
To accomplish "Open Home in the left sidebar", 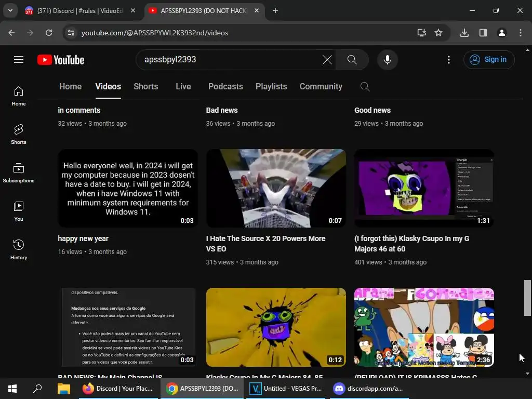I will [x=19, y=96].
